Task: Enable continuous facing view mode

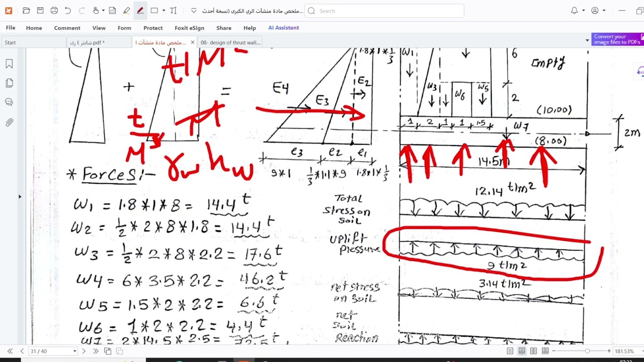Action: coord(545,351)
